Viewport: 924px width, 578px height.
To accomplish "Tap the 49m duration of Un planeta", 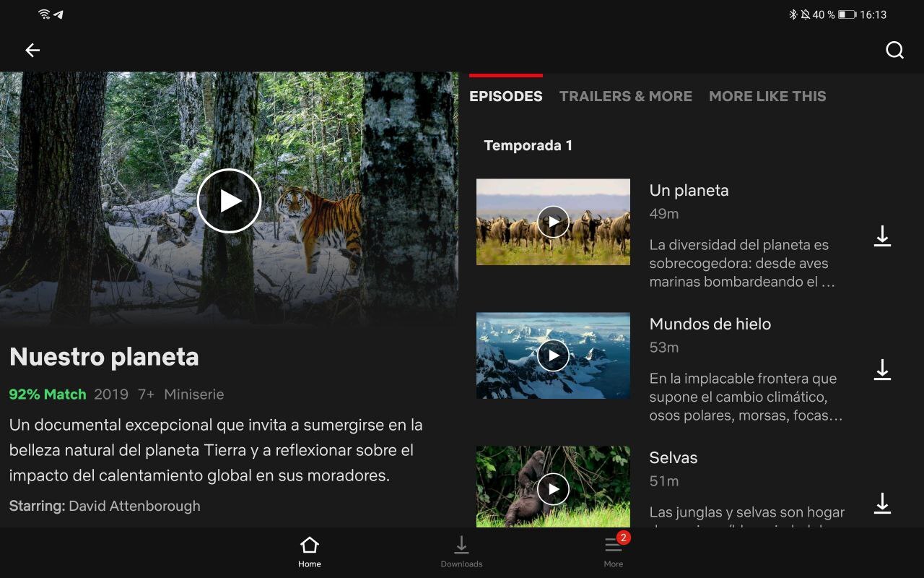I will (x=664, y=214).
